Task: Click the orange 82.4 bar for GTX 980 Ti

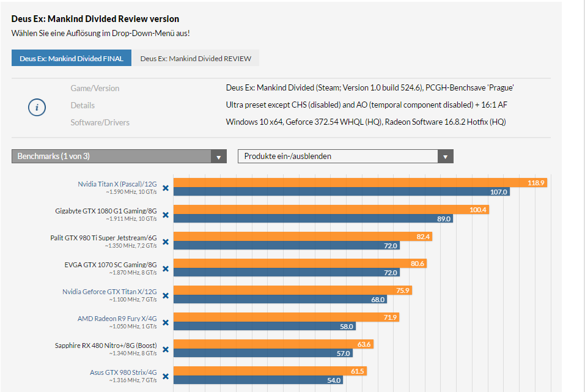Action: coord(303,236)
